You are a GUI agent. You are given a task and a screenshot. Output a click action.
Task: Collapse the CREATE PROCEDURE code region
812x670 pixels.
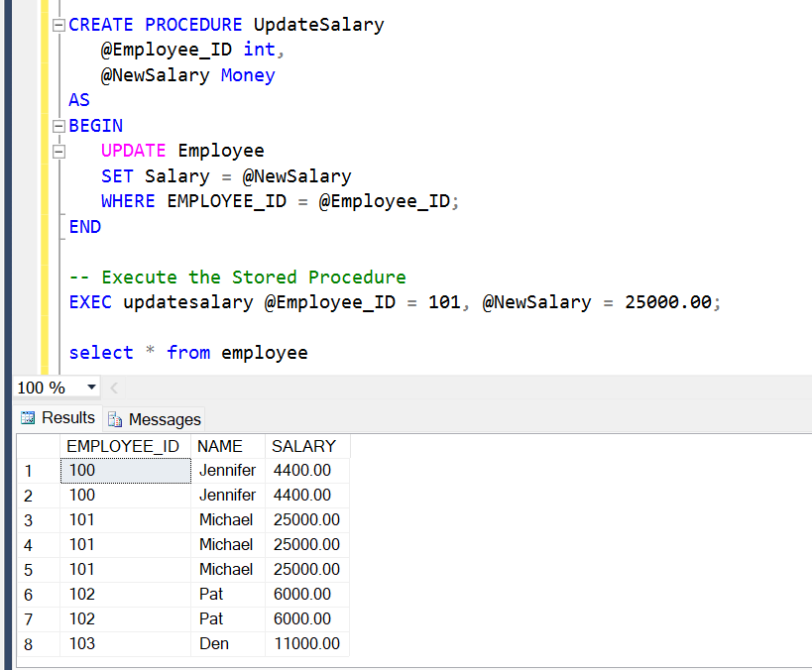click(x=58, y=24)
